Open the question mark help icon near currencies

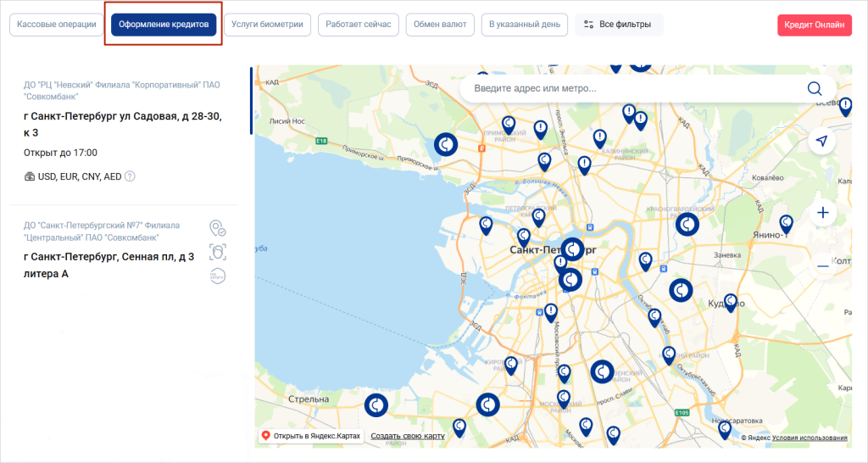tap(130, 176)
